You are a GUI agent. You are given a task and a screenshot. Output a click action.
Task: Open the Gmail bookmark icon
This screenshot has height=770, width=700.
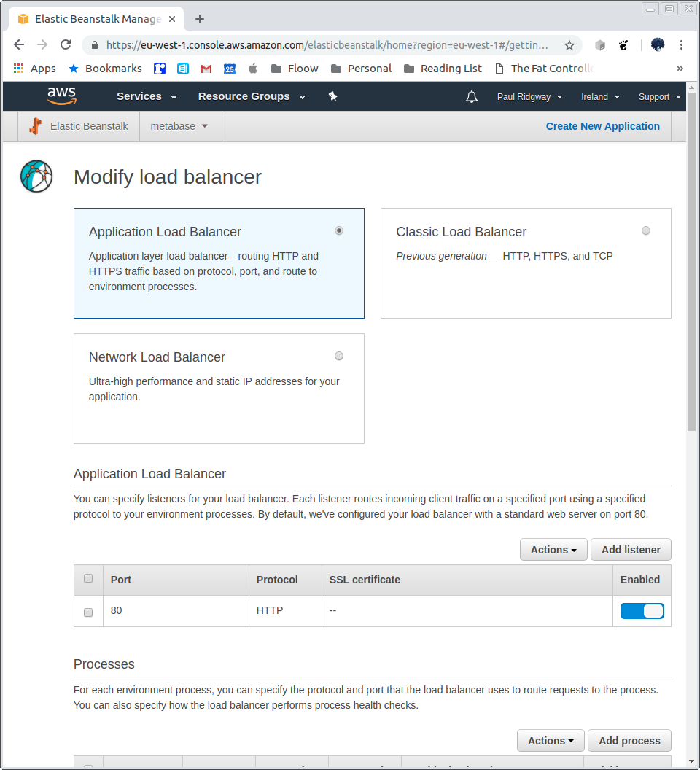[206, 69]
